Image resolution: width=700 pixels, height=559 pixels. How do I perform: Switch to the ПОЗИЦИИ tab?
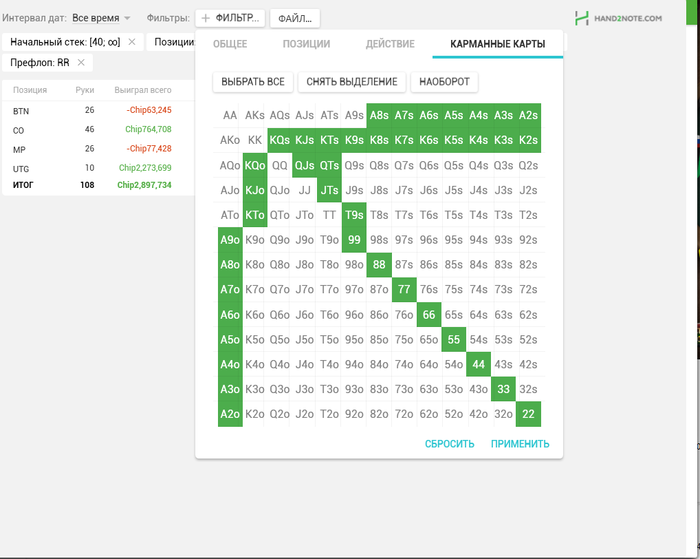[x=306, y=44]
